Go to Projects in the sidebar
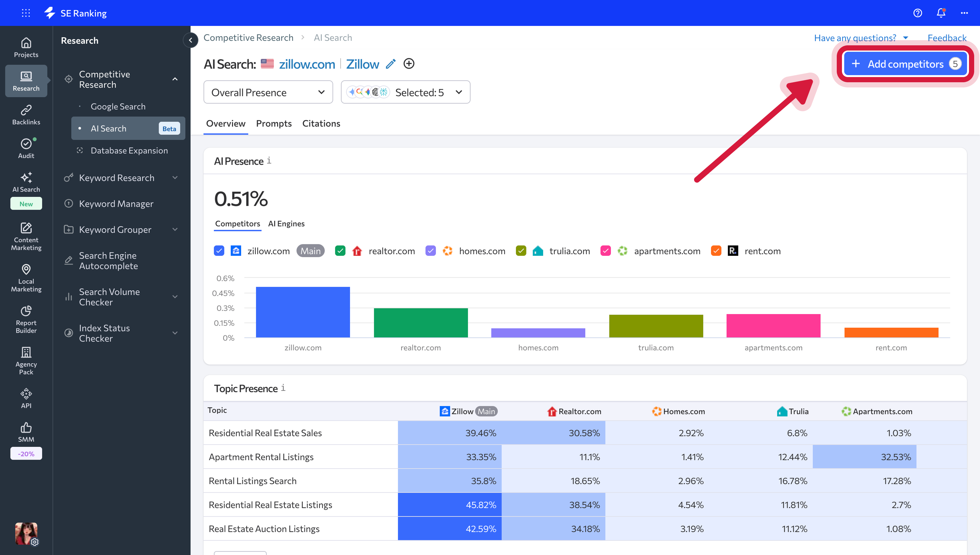Screen dimensions: 980x555 [x=26, y=48]
